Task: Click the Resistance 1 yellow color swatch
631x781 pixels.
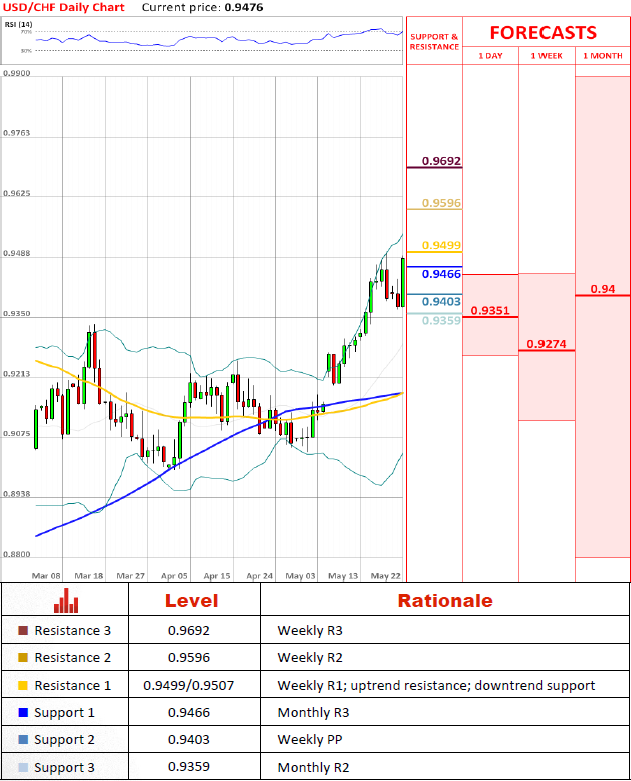Action: coord(23,685)
